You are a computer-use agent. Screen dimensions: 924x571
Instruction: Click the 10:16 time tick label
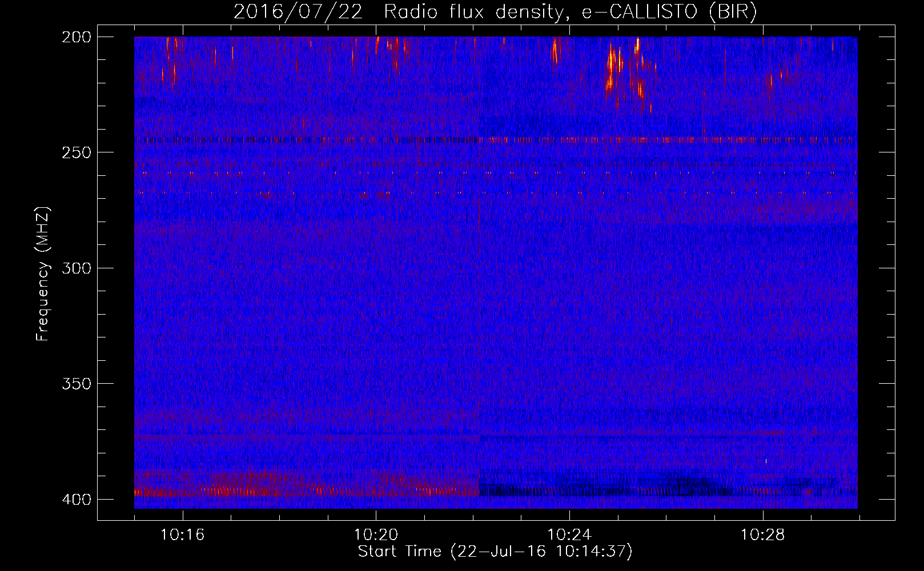pos(183,535)
